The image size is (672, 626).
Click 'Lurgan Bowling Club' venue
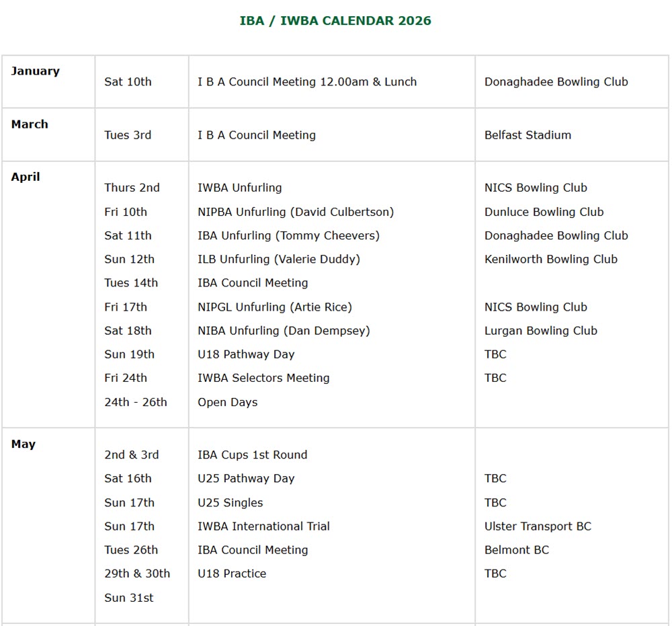(540, 331)
